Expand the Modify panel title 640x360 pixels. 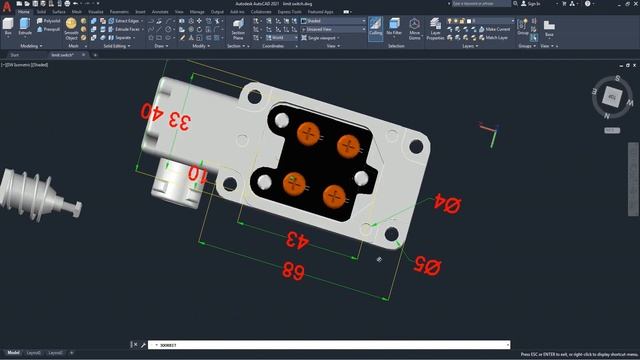(x=201, y=46)
